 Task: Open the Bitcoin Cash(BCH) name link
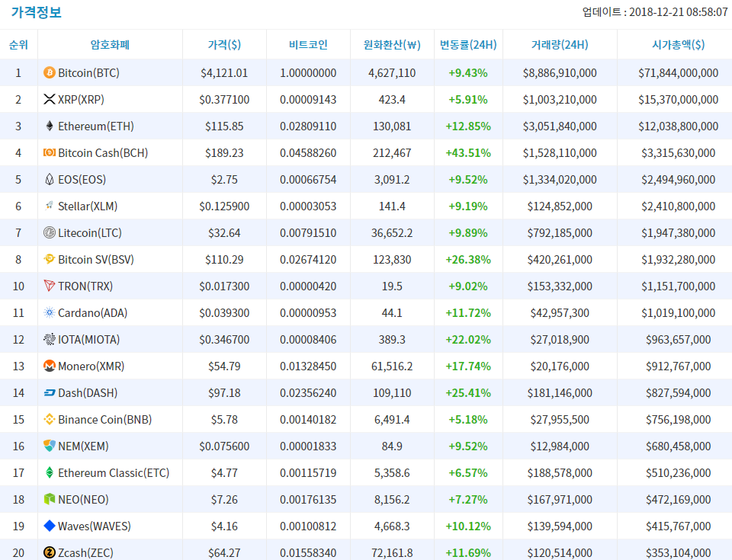[103, 152]
